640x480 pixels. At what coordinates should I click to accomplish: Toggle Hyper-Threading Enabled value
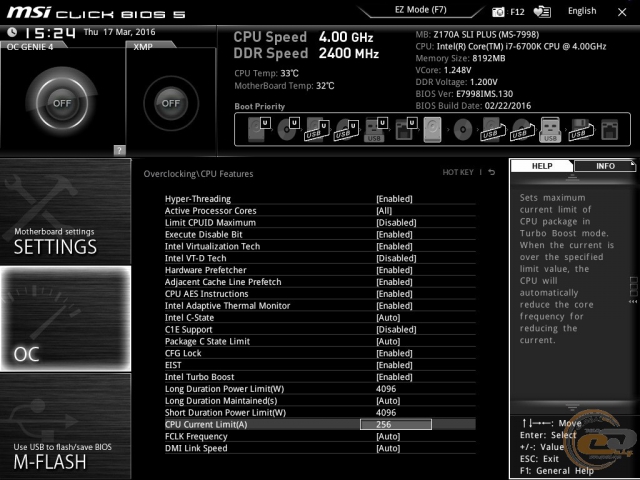[x=394, y=199]
